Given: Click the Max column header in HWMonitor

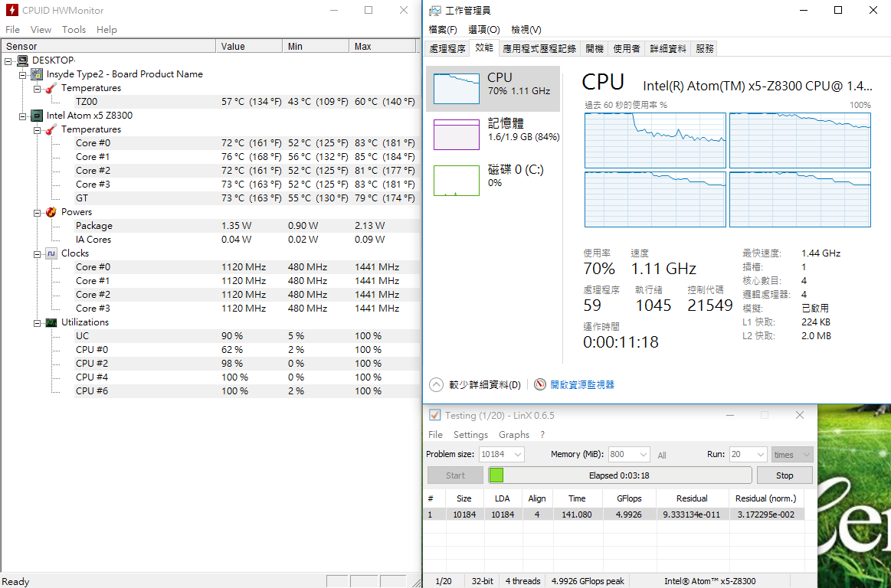Looking at the screenshot, I should pyautogui.click(x=383, y=47).
